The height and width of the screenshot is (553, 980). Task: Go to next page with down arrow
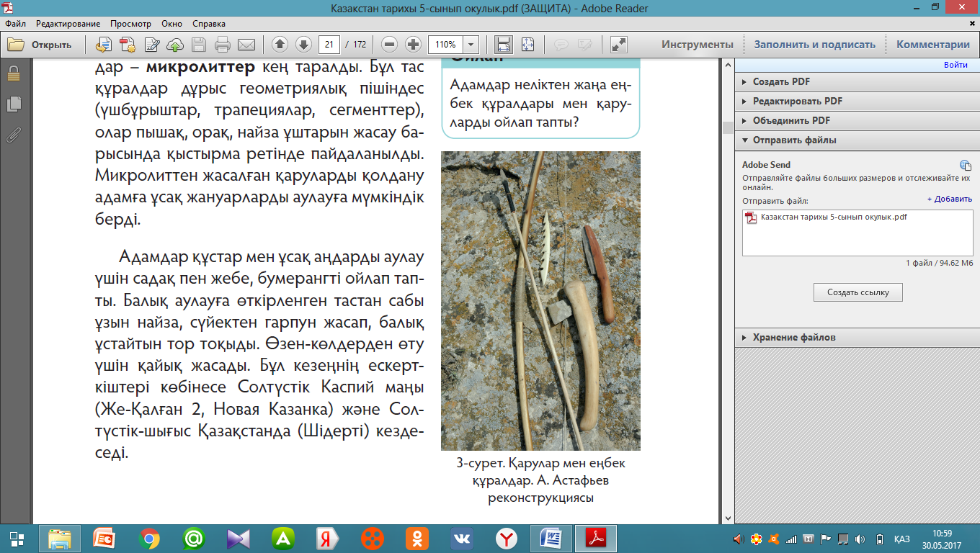click(x=303, y=45)
